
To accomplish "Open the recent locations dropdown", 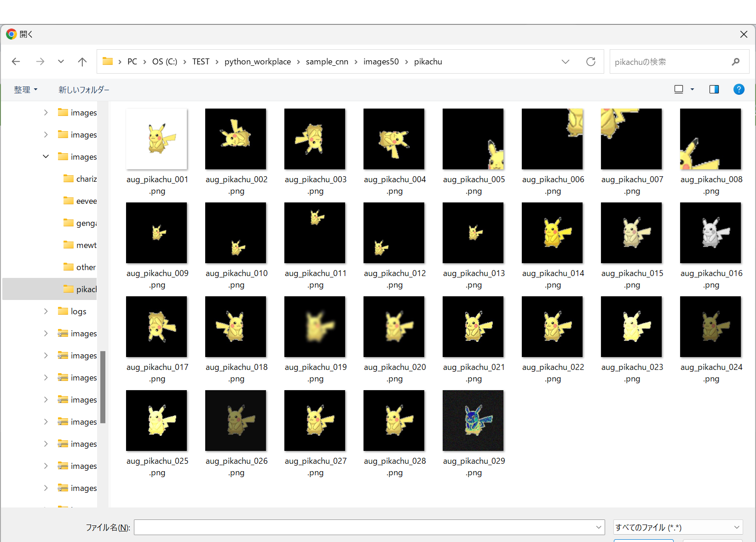I will [x=61, y=62].
